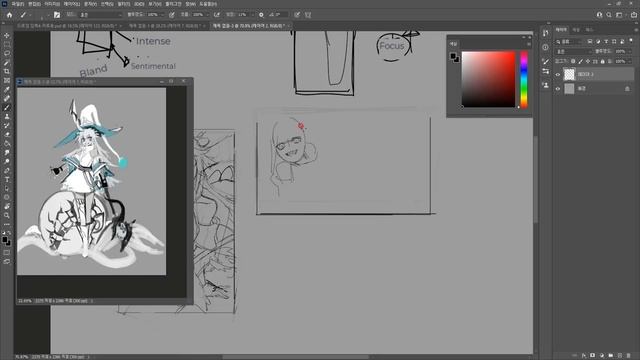Screen dimensions: 640x360
Task: Select the Healing Brush tool
Action: (x=7, y=98)
